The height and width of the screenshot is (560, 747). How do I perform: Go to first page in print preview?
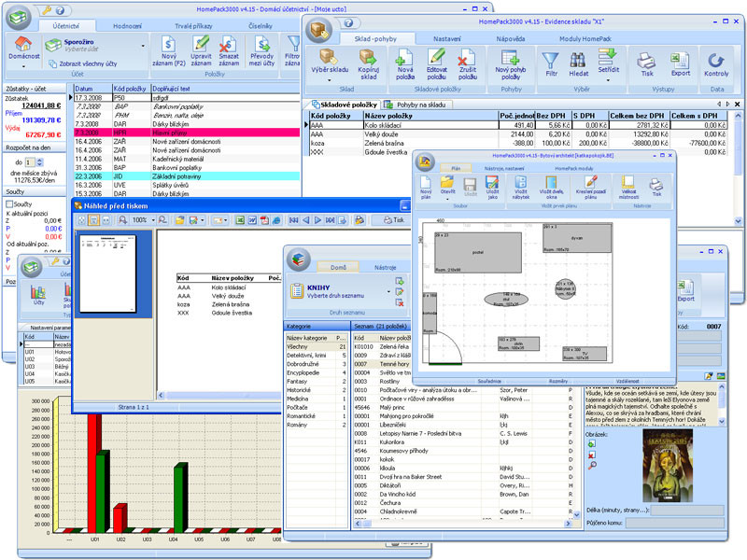pyautogui.click(x=294, y=220)
